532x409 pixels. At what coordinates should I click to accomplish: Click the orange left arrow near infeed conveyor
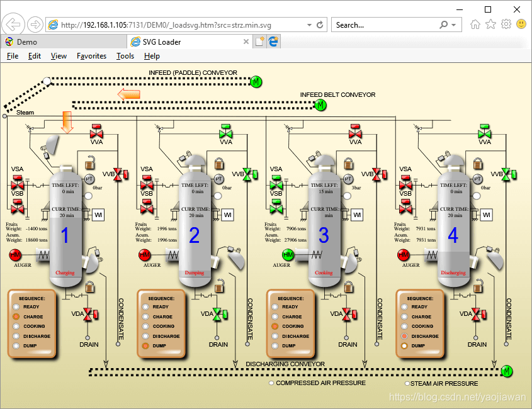(x=129, y=94)
